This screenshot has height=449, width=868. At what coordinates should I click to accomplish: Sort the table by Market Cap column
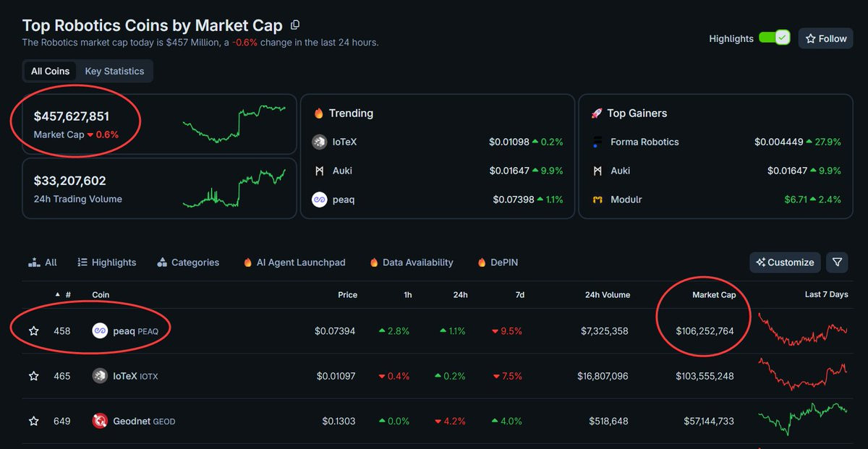(713, 295)
